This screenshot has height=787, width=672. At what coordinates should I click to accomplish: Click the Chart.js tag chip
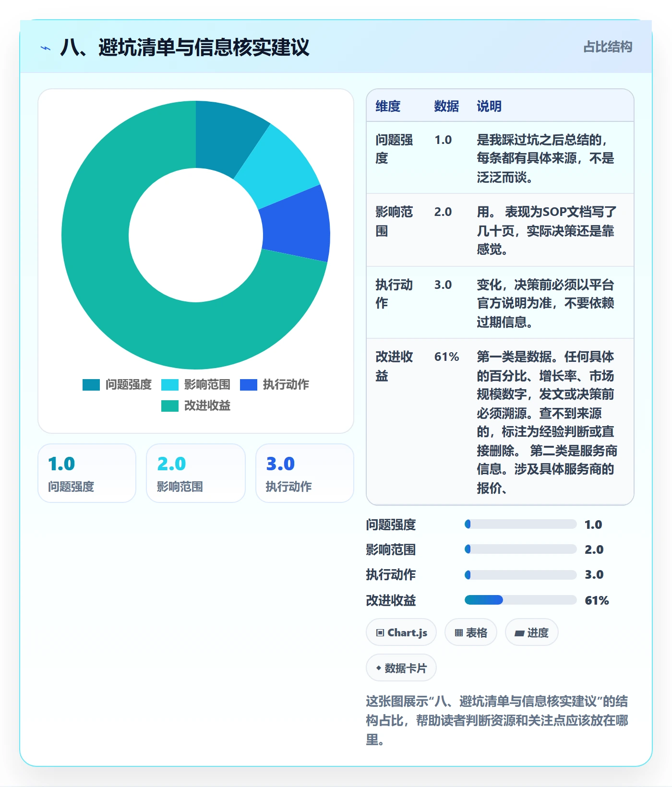(x=401, y=632)
